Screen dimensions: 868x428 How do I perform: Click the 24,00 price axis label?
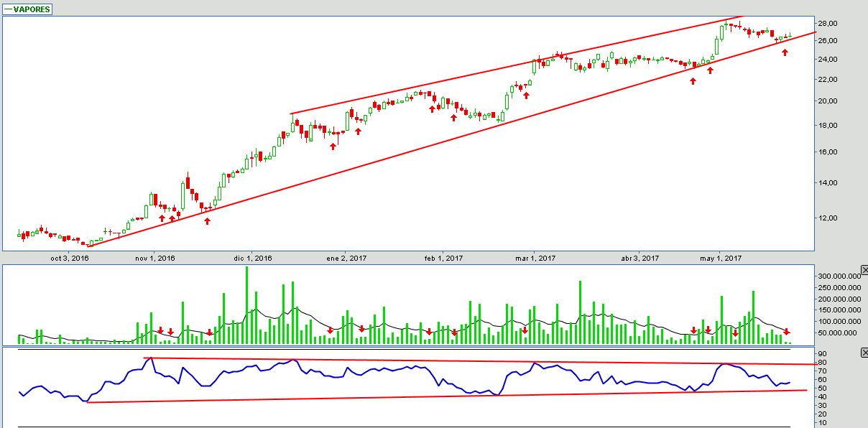[x=829, y=60]
